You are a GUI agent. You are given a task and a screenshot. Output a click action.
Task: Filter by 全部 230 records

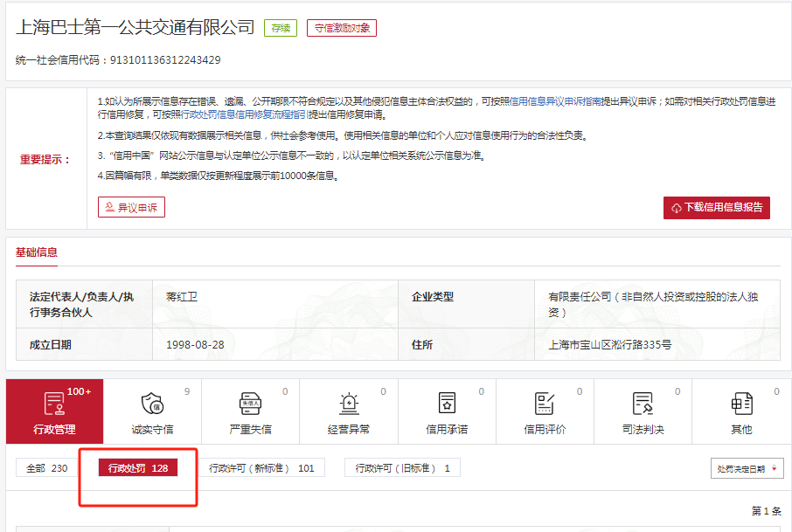46,468
